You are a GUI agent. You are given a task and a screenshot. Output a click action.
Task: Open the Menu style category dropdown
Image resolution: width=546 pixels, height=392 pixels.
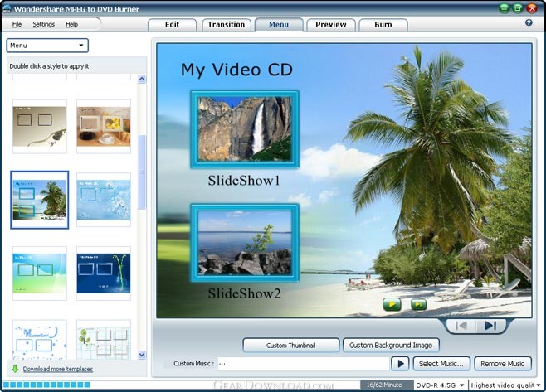point(47,46)
